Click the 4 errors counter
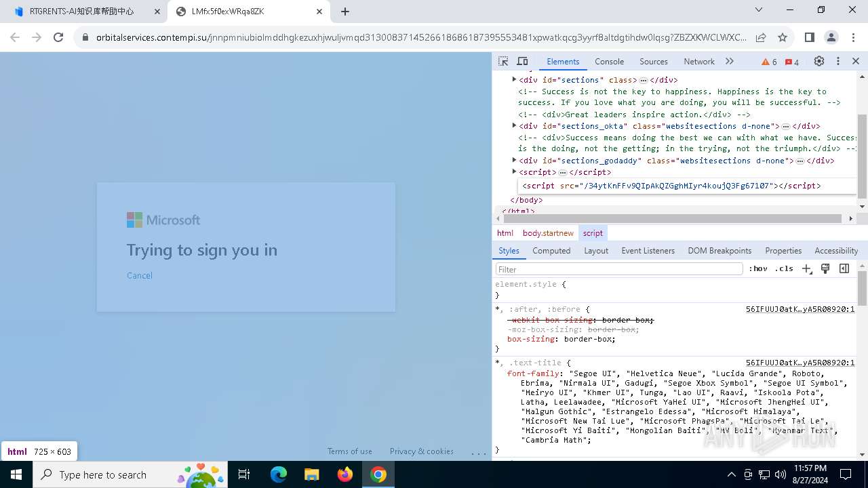 pos(791,62)
